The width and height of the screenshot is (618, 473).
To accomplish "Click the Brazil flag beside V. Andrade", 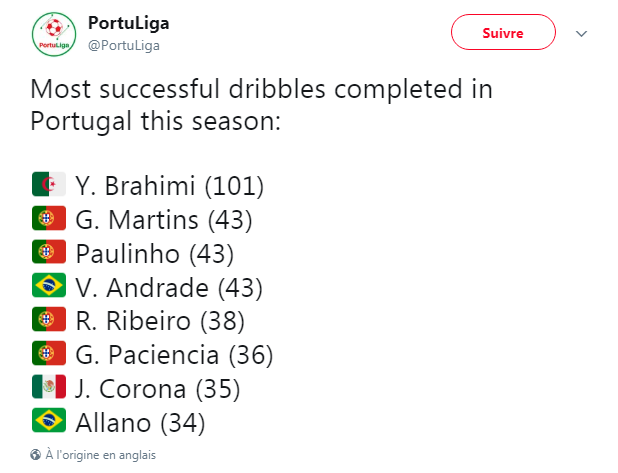I will 48,286.
